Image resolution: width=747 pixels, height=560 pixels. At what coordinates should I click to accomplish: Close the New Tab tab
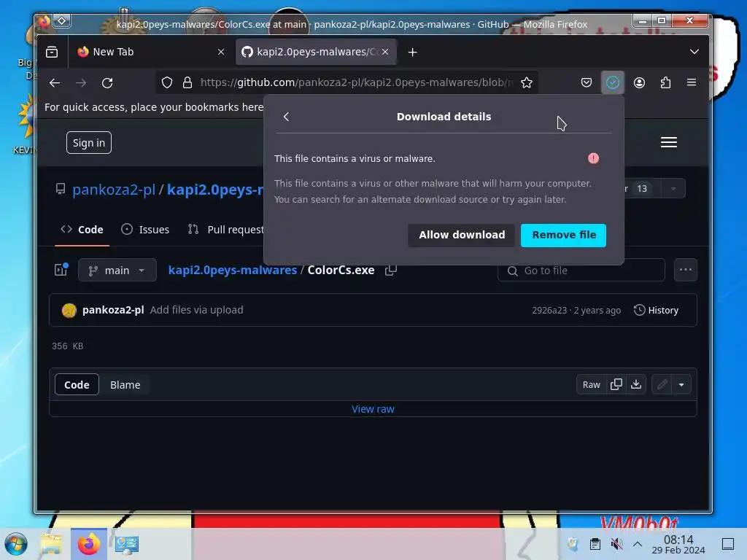click(x=221, y=52)
